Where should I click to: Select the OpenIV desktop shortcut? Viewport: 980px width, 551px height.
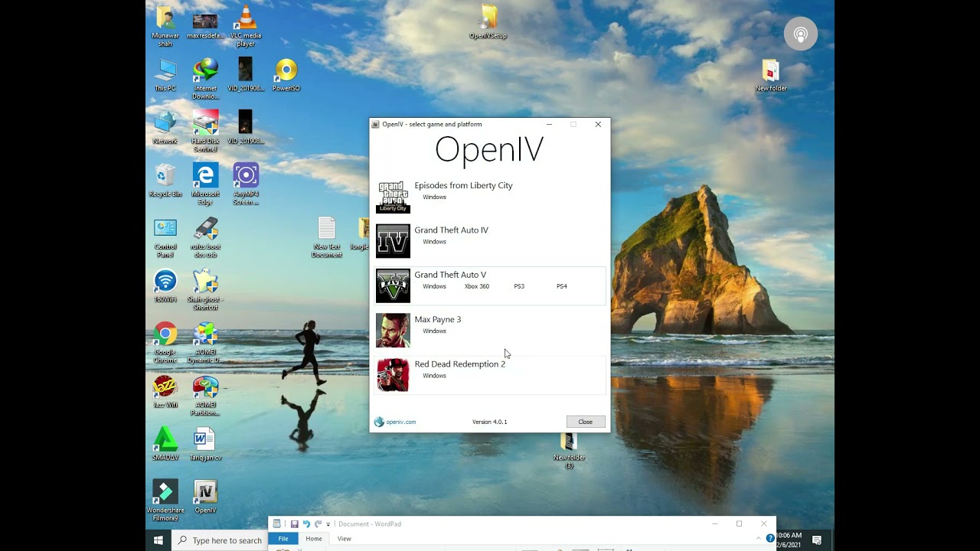(205, 497)
